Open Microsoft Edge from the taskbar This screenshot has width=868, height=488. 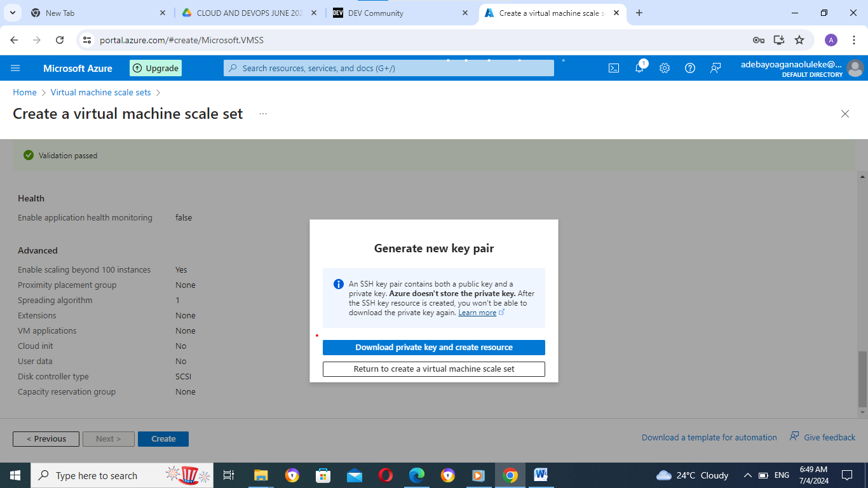[417, 475]
